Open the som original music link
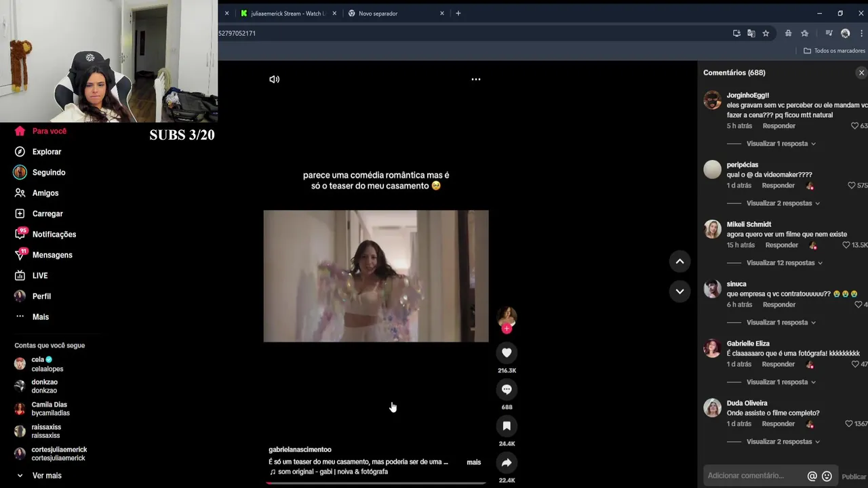 pos(329,472)
